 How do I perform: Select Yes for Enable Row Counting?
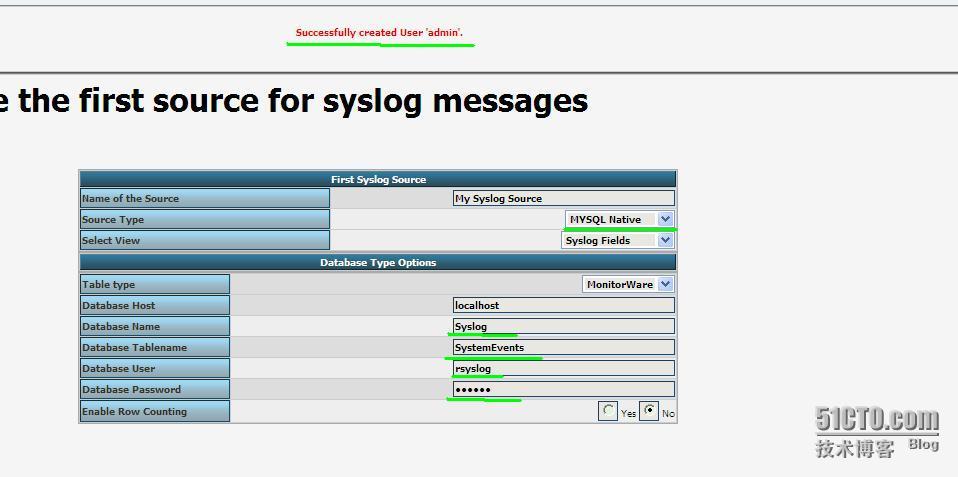click(607, 411)
